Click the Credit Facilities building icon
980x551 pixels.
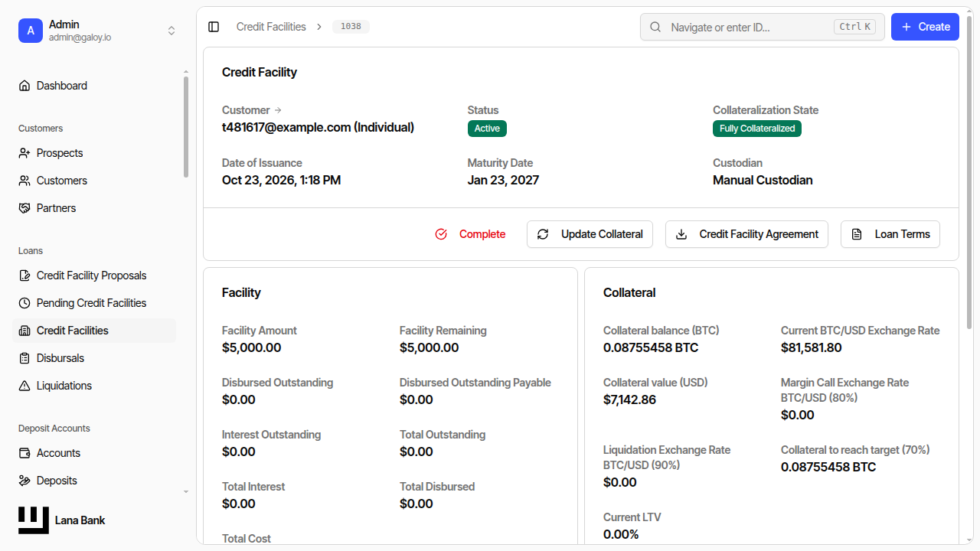coord(24,331)
